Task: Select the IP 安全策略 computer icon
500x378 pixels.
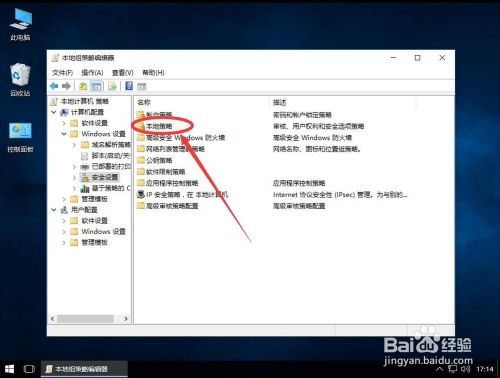Action: [x=141, y=194]
